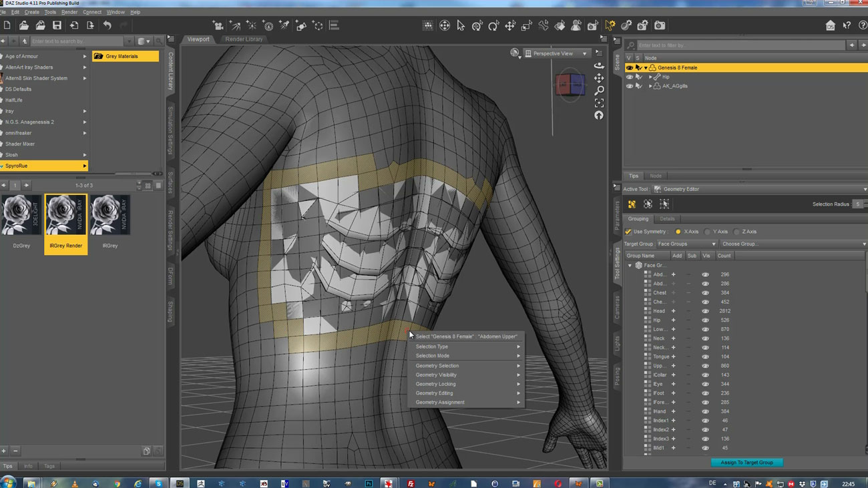Select the Z Axis radio button
The height and width of the screenshot is (488, 868).
pos(736,232)
